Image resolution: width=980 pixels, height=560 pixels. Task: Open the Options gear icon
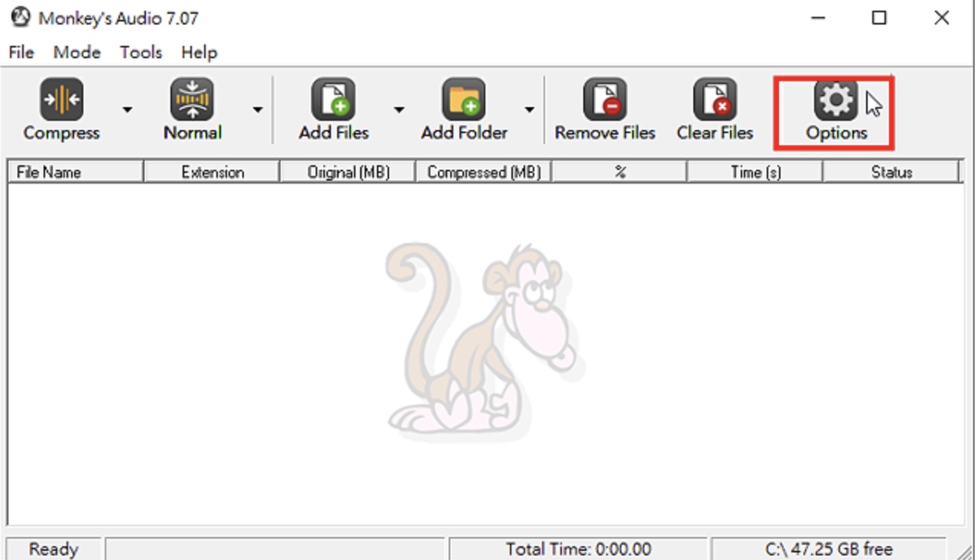pyautogui.click(x=836, y=99)
